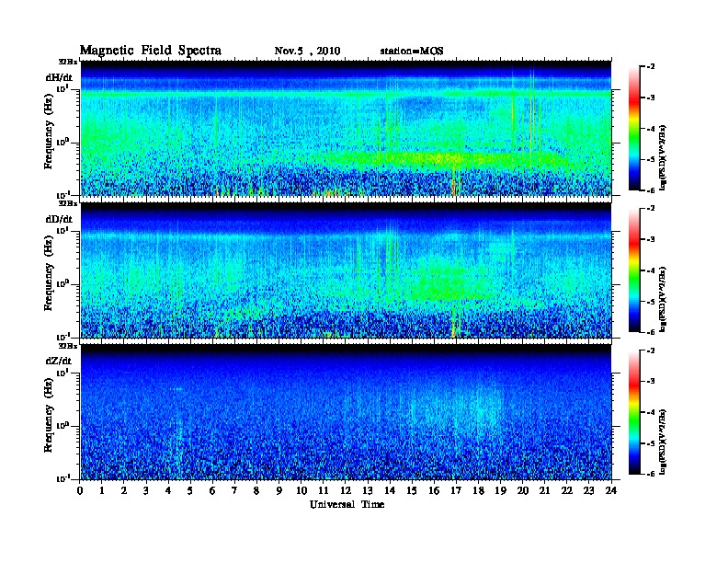Click the hour 10 tick label
The width and height of the screenshot is (728, 563).
pos(301,490)
